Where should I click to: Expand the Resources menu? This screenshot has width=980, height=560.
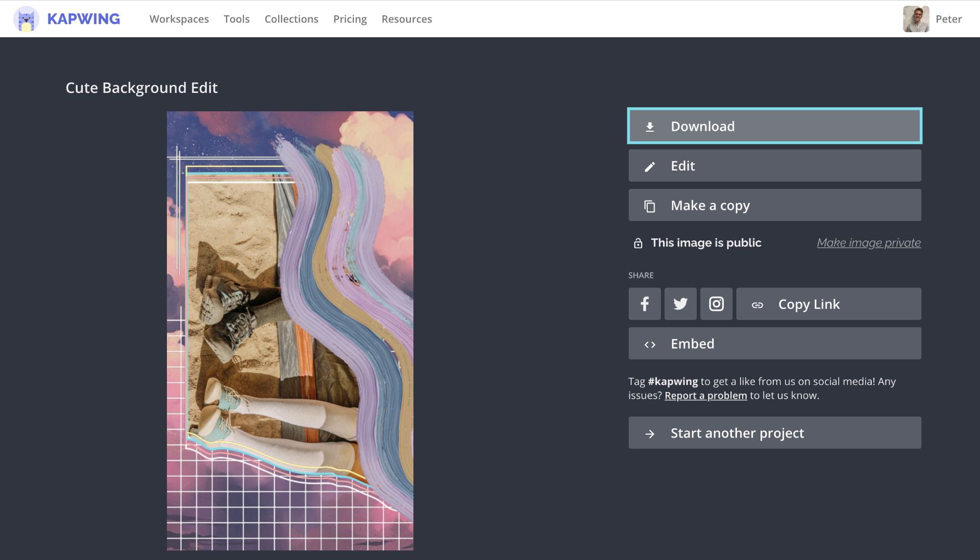click(406, 19)
